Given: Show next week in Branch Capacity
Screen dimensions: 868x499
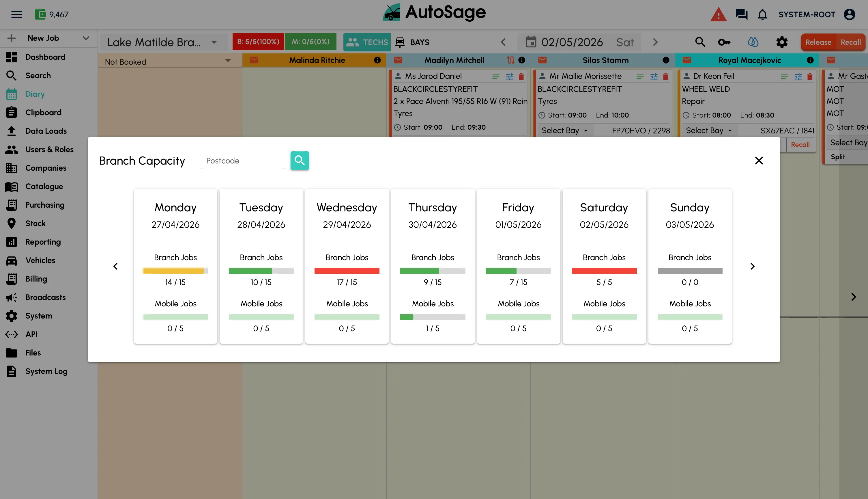Looking at the screenshot, I should pyautogui.click(x=752, y=266).
